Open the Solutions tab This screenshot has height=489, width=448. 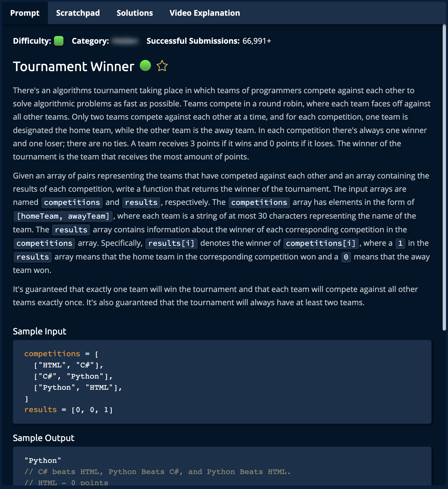pyautogui.click(x=135, y=13)
